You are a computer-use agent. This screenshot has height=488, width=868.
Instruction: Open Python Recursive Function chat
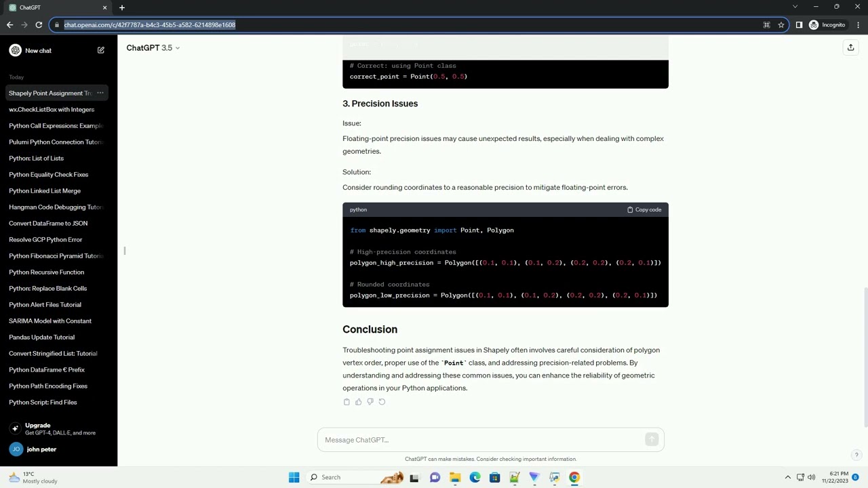click(58, 272)
